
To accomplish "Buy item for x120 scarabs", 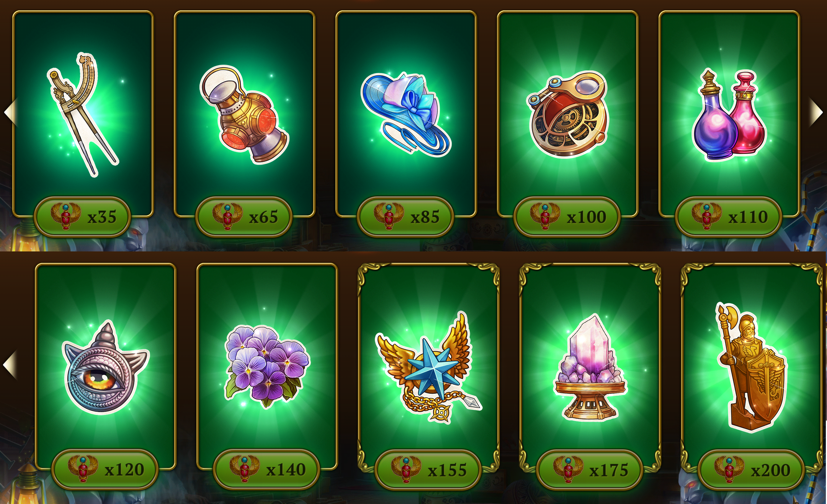I will 105,470.
